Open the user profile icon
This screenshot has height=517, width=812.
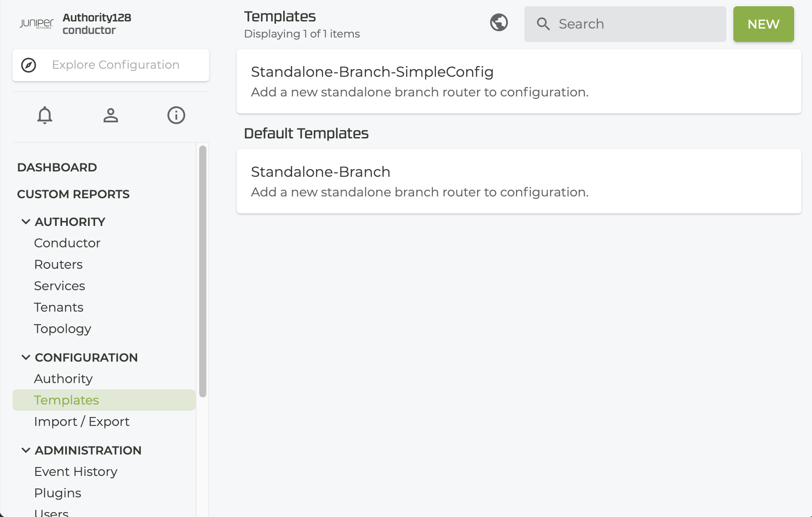(111, 115)
